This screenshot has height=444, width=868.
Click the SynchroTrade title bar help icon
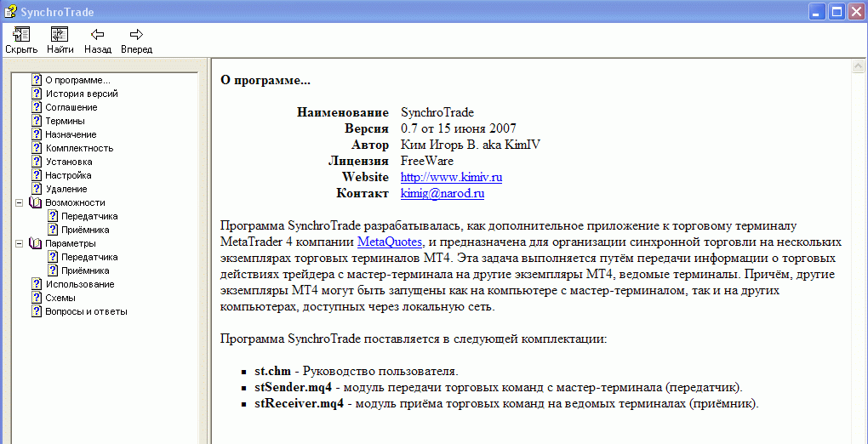point(9,12)
